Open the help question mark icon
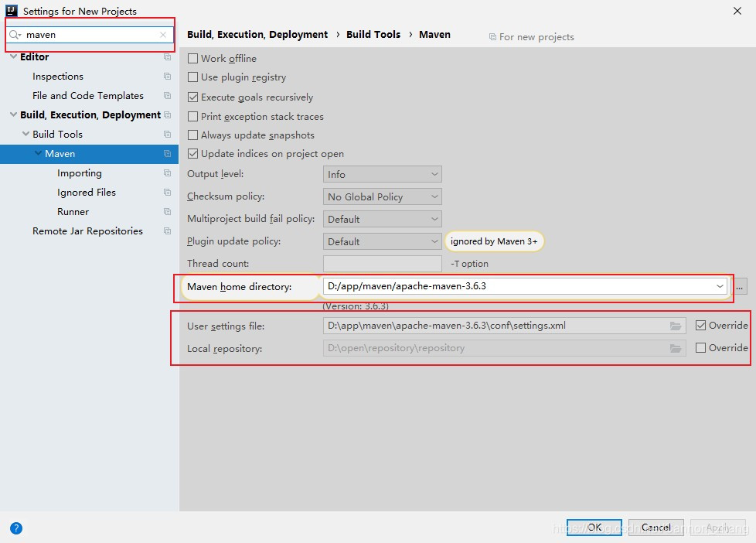The height and width of the screenshot is (543, 756). pyautogui.click(x=16, y=528)
